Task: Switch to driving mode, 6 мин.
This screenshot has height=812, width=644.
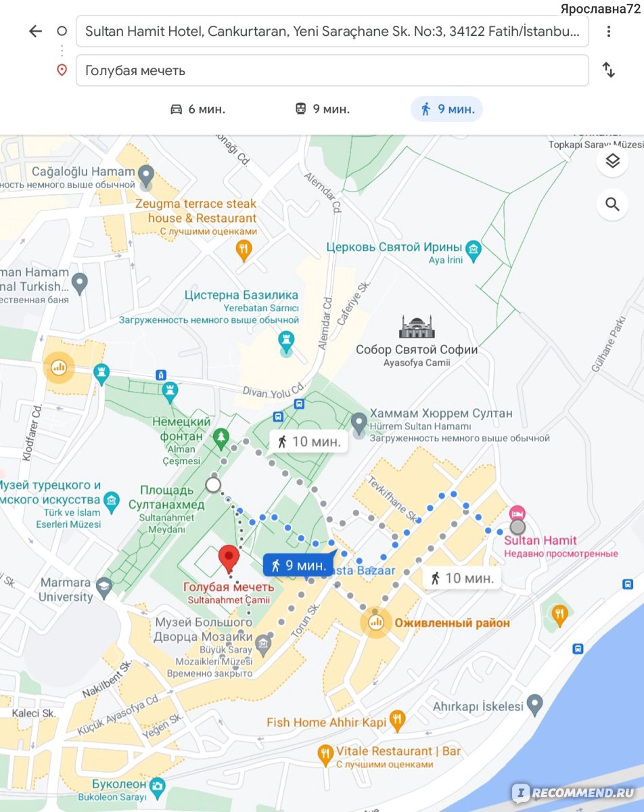Action: (x=198, y=109)
